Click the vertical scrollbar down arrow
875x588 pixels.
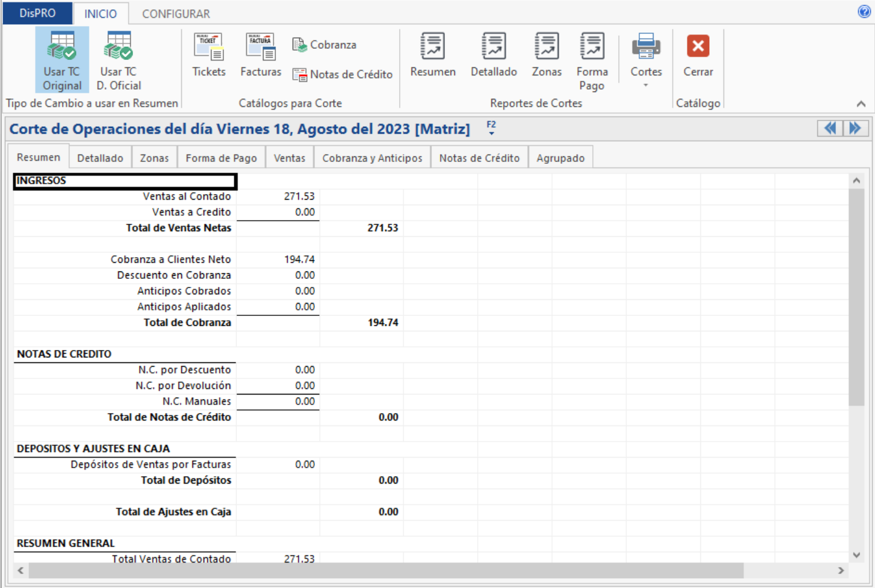(856, 555)
